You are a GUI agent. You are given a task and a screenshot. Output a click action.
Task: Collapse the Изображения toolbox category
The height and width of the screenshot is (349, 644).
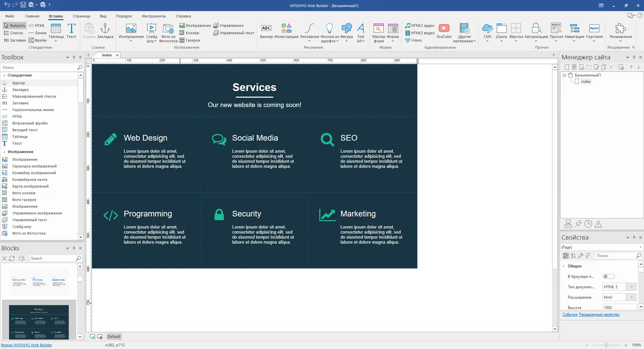(4, 152)
